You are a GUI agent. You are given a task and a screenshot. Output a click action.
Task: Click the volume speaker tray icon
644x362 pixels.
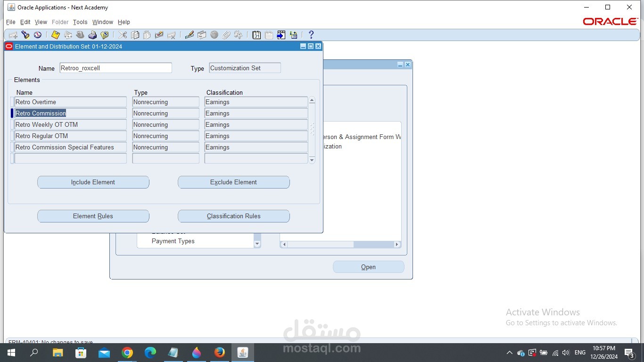point(566,353)
